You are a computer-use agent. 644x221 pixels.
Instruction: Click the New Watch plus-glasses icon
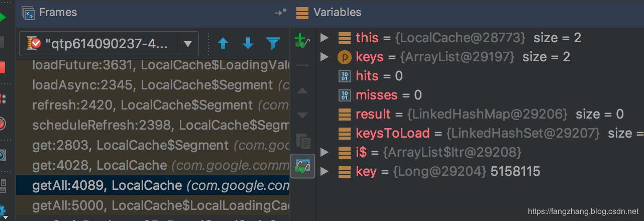pos(302,41)
